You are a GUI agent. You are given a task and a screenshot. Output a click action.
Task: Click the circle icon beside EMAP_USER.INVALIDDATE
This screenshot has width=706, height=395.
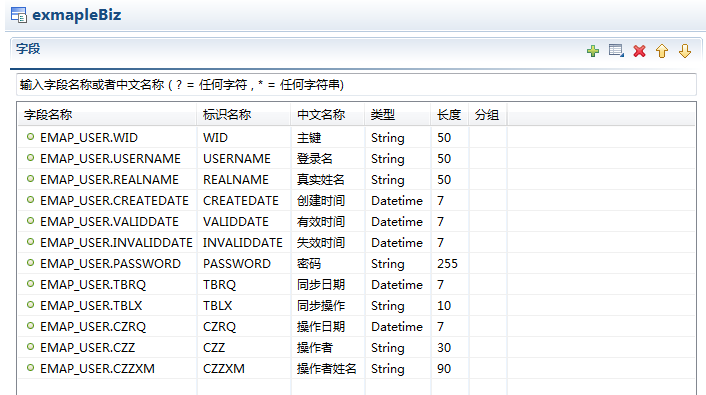click(30, 242)
